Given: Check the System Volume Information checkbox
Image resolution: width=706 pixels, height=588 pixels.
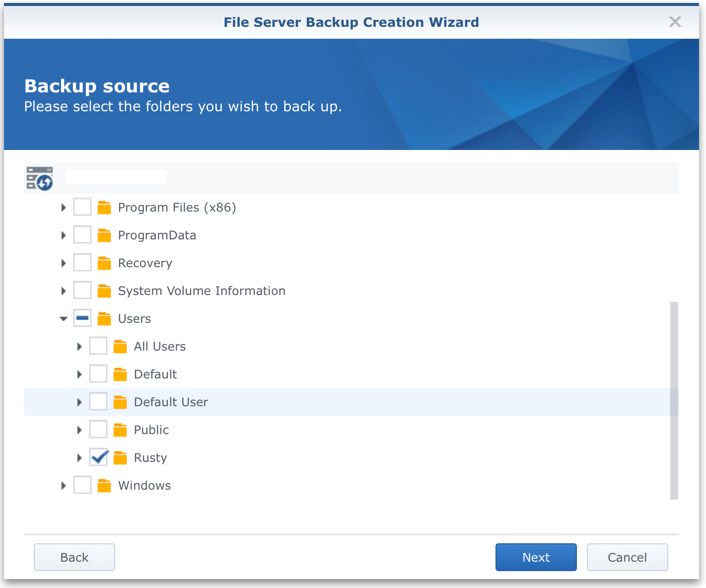Looking at the screenshot, I should pyautogui.click(x=82, y=290).
